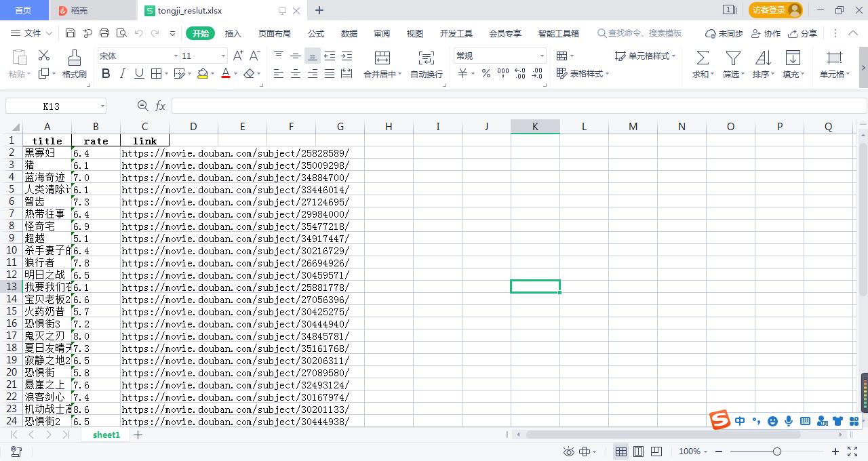Click Merge and Center (合并居中)
Viewport: 868px width, 461px height.
[x=382, y=64]
